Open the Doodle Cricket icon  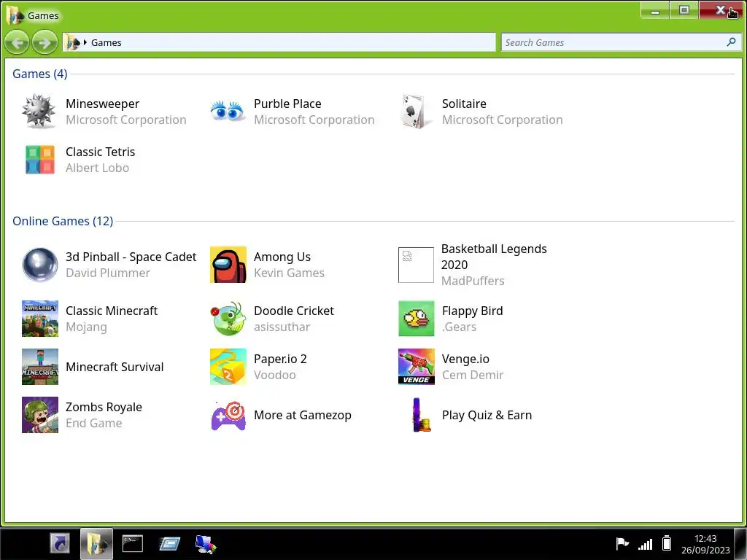pyautogui.click(x=228, y=319)
